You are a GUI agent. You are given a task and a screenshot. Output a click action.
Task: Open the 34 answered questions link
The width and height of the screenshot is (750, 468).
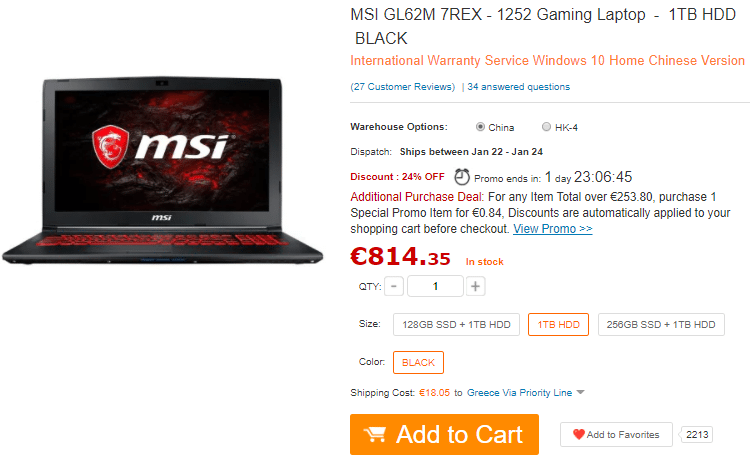tap(518, 87)
